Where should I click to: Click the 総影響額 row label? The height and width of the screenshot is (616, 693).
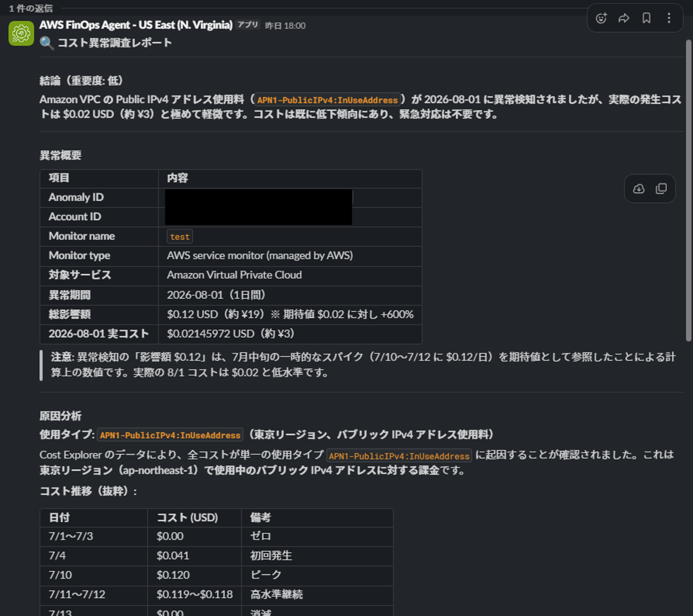(x=69, y=315)
